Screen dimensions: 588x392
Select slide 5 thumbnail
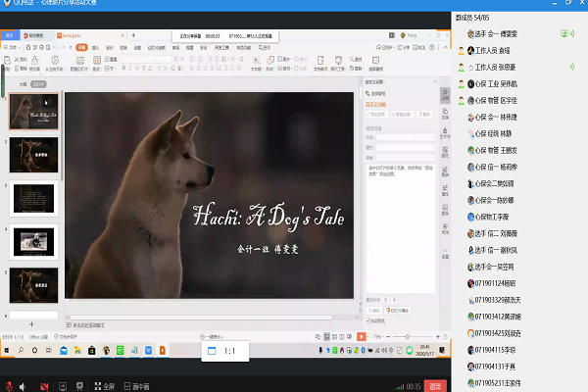pyautogui.click(x=33, y=285)
